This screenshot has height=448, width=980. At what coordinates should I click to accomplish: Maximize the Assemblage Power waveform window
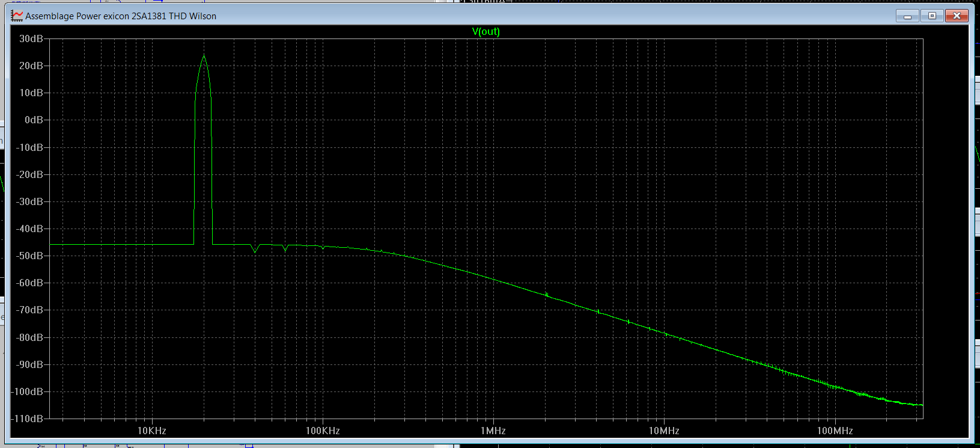click(x=932, y=16)
